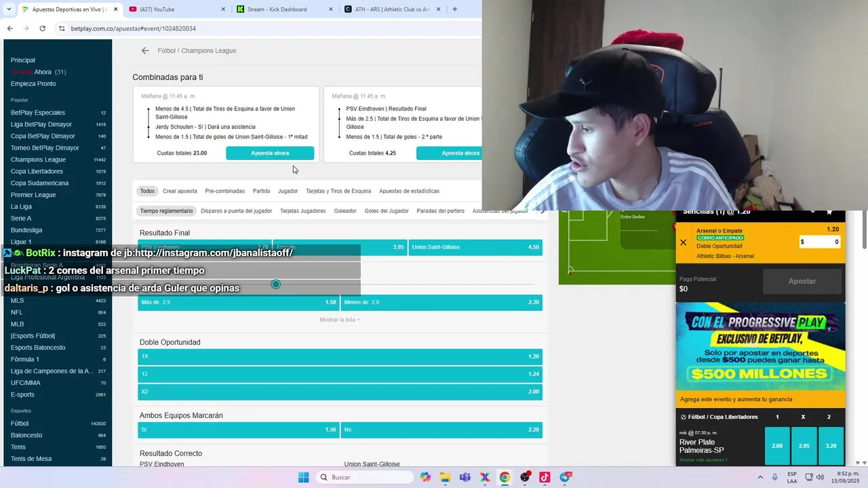Click the bet slip stake amount field
This screenshot has width=868, height=488.
click(821, 242)
